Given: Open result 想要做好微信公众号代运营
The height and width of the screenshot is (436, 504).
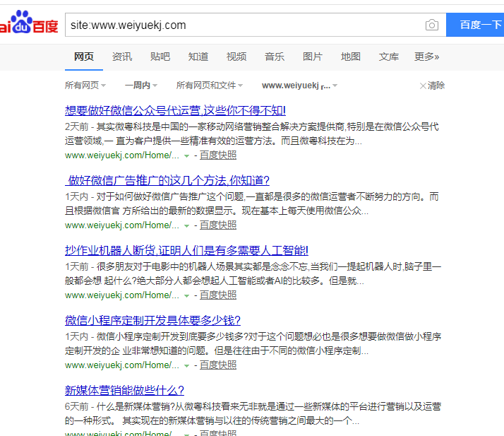Looking at the screenshot, I should [x=175, y=110].
